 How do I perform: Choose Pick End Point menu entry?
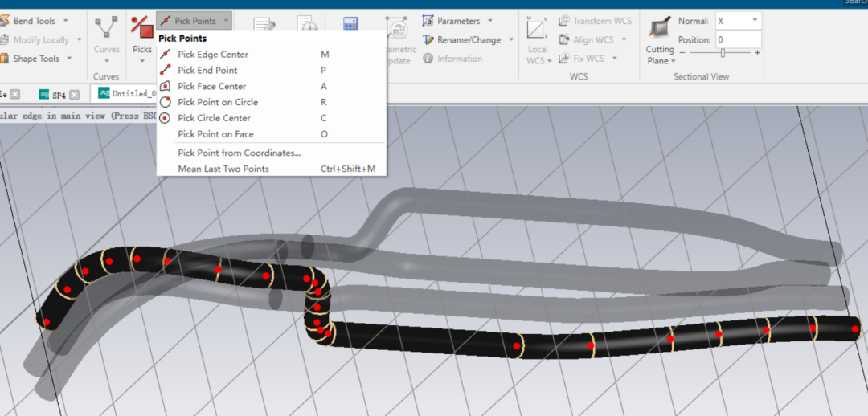(272, 70)
